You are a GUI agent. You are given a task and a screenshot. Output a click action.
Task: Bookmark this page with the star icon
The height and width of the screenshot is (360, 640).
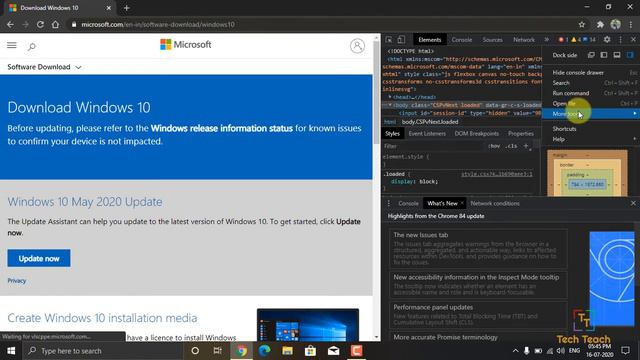tap(582, 24)
